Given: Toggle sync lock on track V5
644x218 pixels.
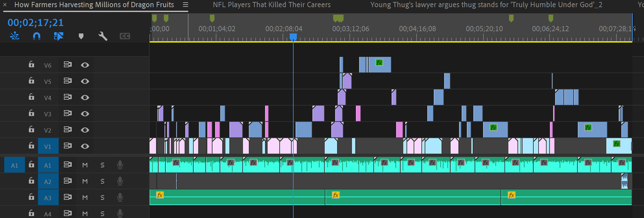Looking at the screenshot, I should pos(68,81).
